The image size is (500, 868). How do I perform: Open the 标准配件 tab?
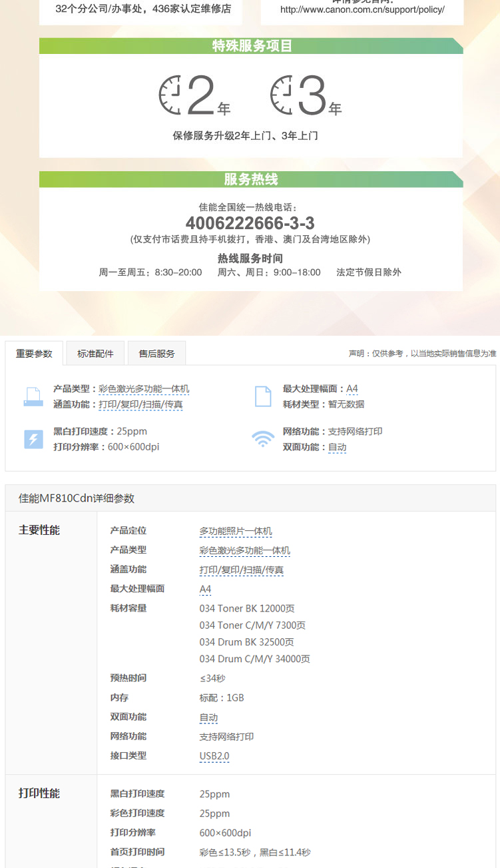[x=95, y=354]
